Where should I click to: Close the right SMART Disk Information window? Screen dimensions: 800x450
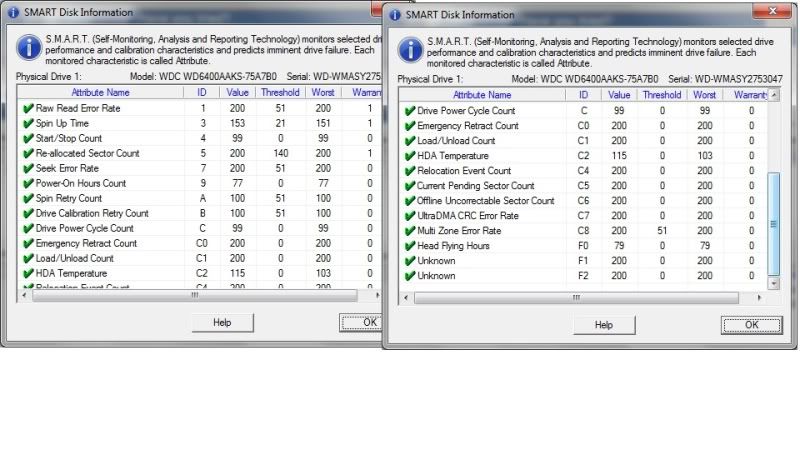point(772,11)
